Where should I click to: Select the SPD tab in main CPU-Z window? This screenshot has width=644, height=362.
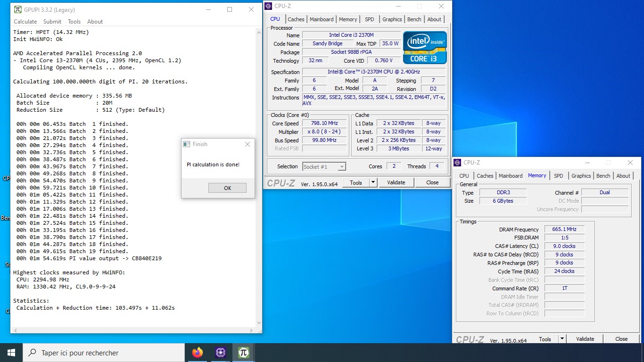point(370,19)
